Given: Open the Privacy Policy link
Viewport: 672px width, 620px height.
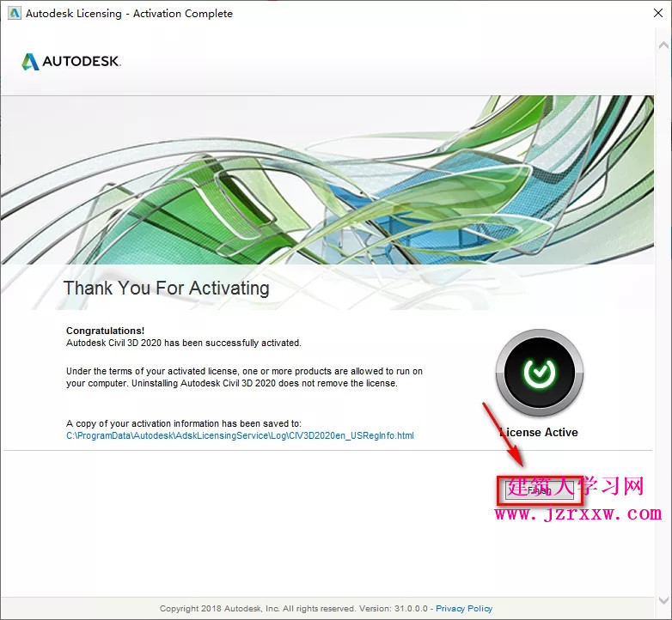Looking at the screenshot, I should pyautogui.click(x=464, y=609).
